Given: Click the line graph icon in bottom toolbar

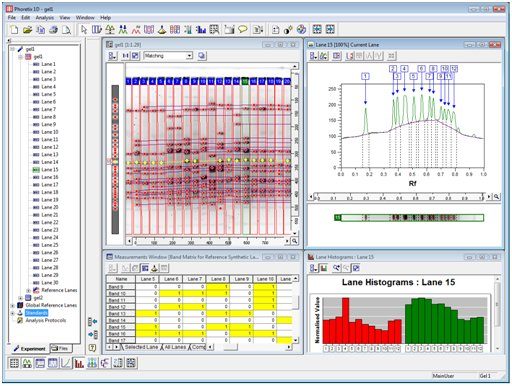Looking at the screenshot, I should 66,363.
